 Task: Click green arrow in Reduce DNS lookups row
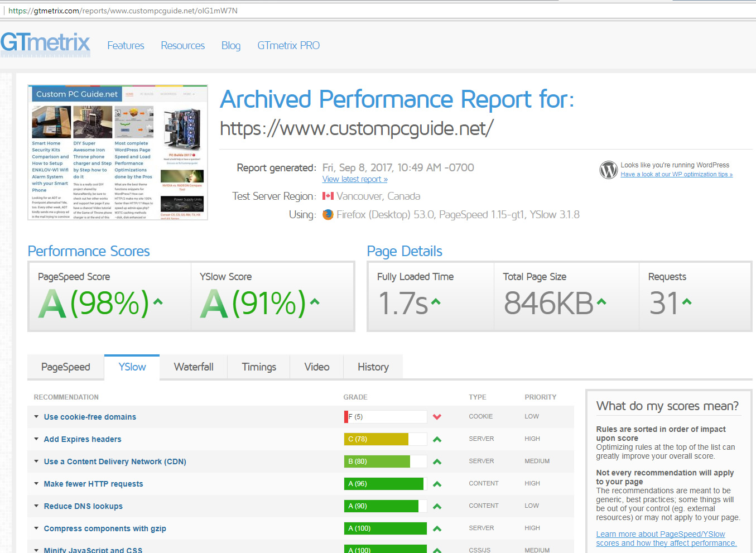(437, 506)
